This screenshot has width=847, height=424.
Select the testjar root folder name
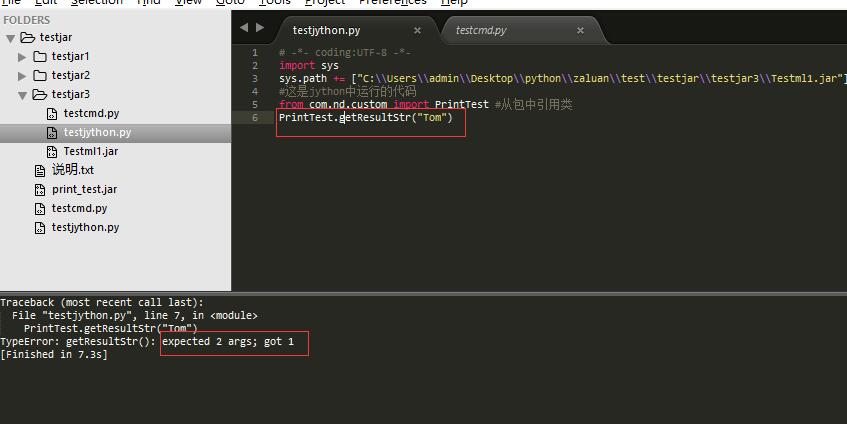pyautogui.click(x=56, y=37)
